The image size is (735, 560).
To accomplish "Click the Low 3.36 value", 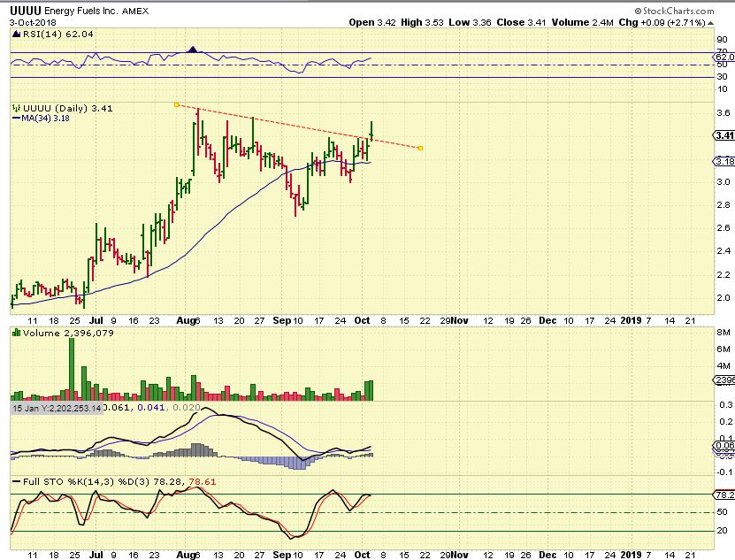I will click(x=470, y=22).
